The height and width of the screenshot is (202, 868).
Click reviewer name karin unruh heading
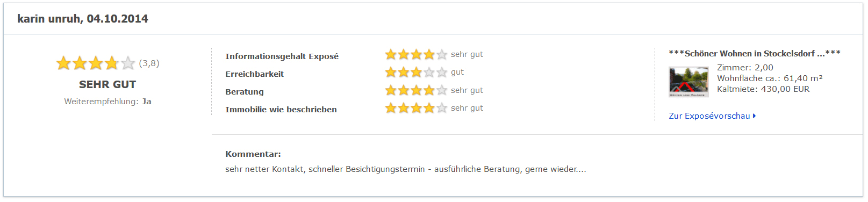[x=83, y=19]
